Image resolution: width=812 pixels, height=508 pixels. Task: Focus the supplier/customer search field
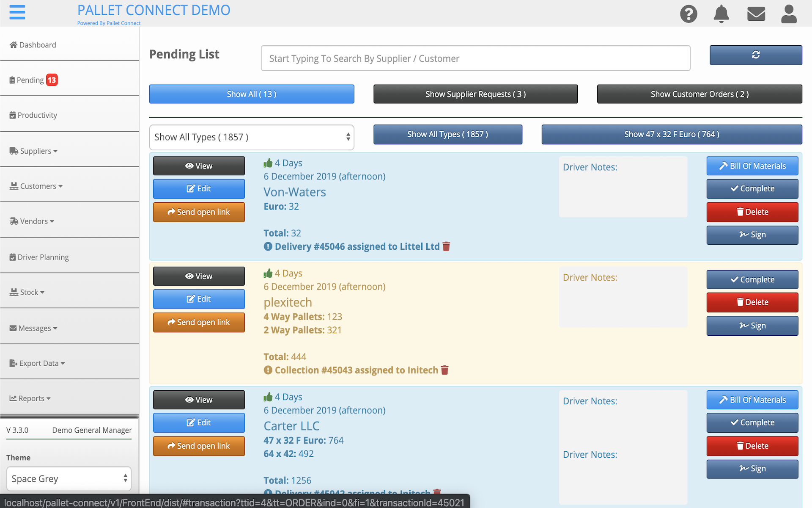pos(475,58)
